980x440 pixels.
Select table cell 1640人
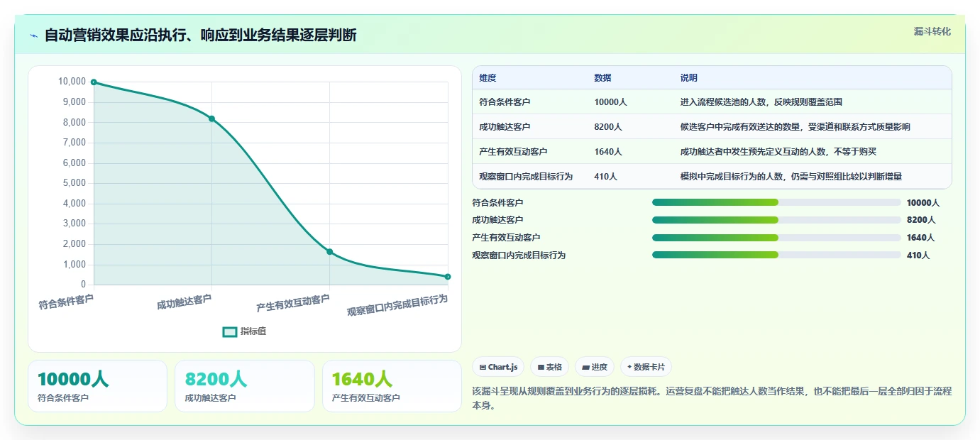pos(608,152)
